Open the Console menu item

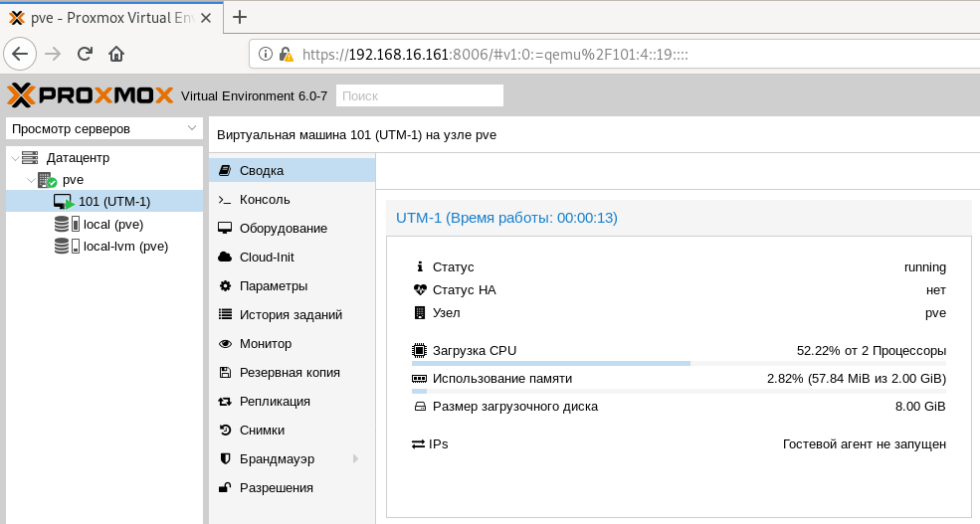265,199
